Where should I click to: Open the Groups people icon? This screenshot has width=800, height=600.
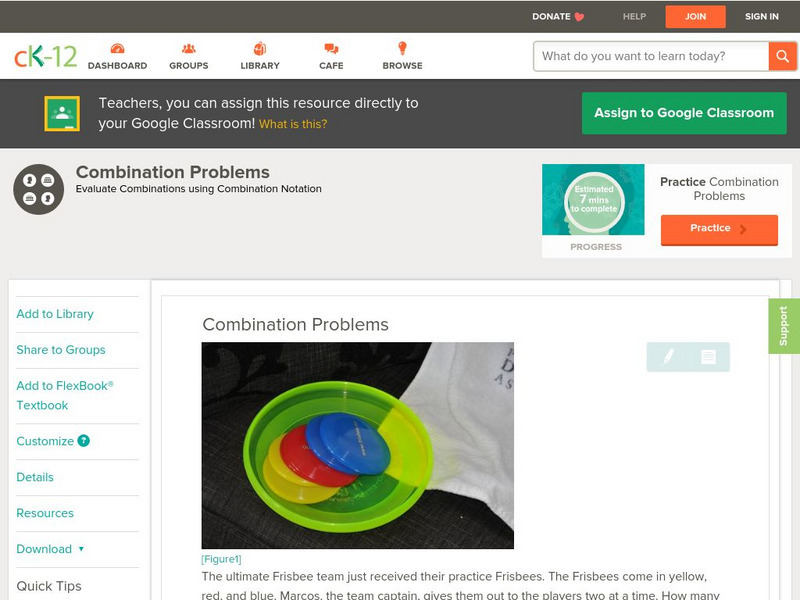pos(188,48)
